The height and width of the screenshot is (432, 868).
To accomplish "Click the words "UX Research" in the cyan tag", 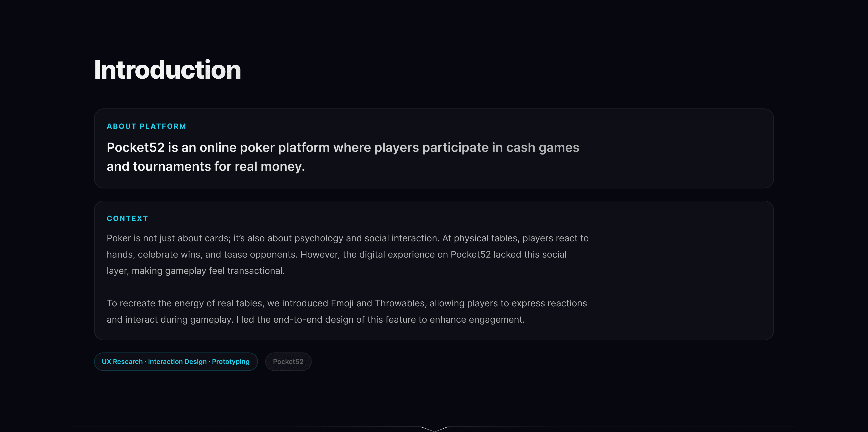I will 122,362.
